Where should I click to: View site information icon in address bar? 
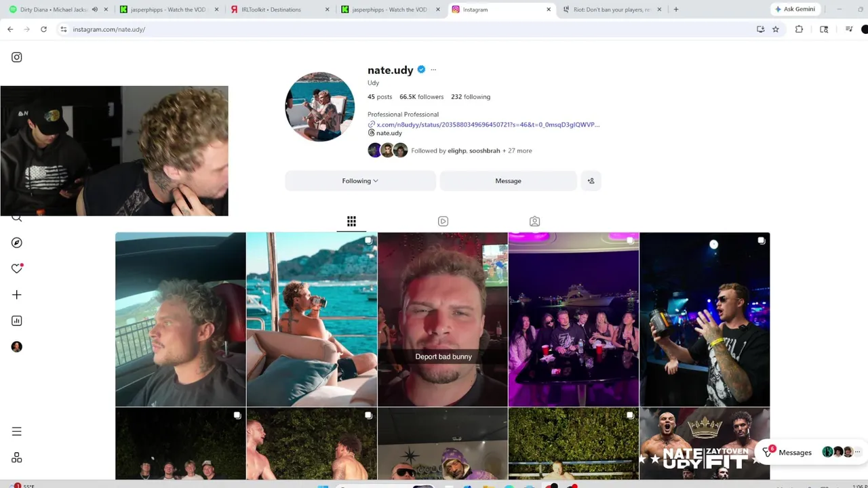(63, 29)
